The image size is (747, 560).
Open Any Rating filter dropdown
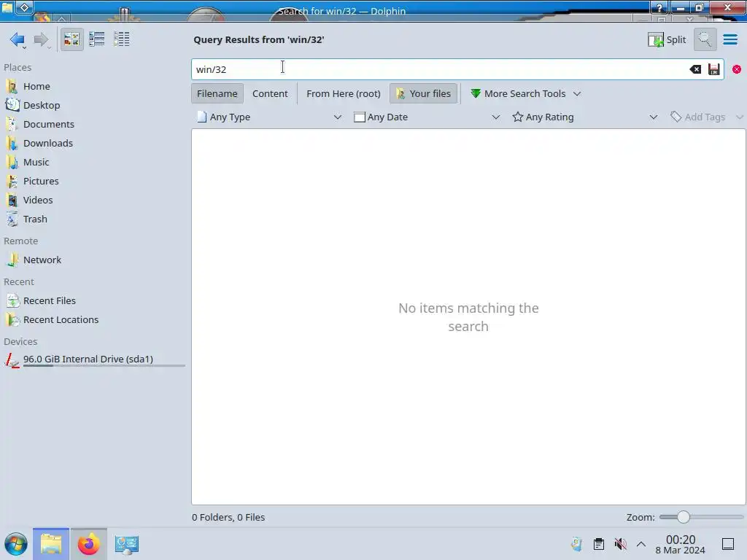point(585,117)
